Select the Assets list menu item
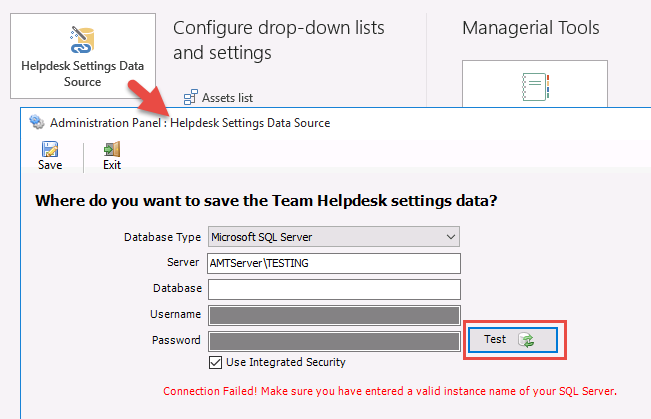The width and height of the screenshot is (651, 419). [x=227, y=98]
